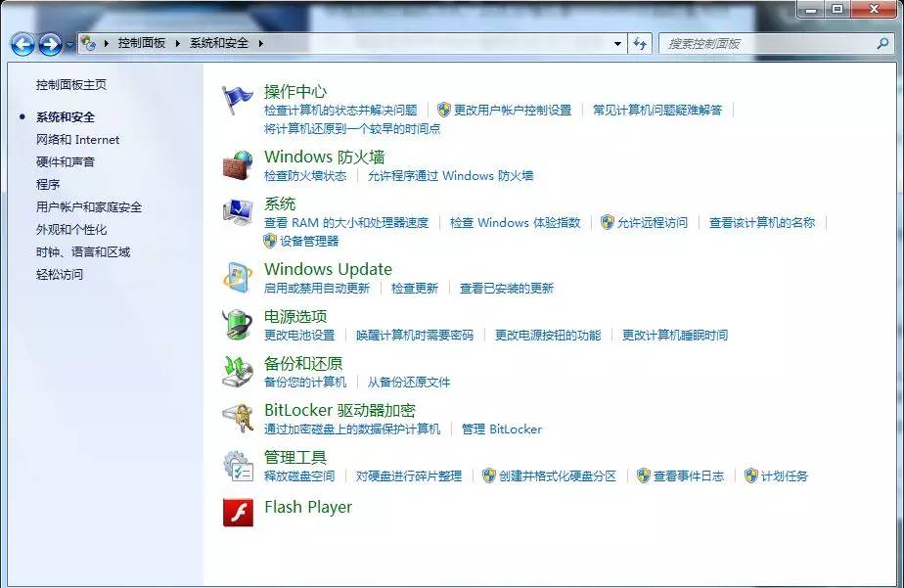The image size is (904, 588).
Task: Click 从备份还原文件
Action: pos(409,382)
